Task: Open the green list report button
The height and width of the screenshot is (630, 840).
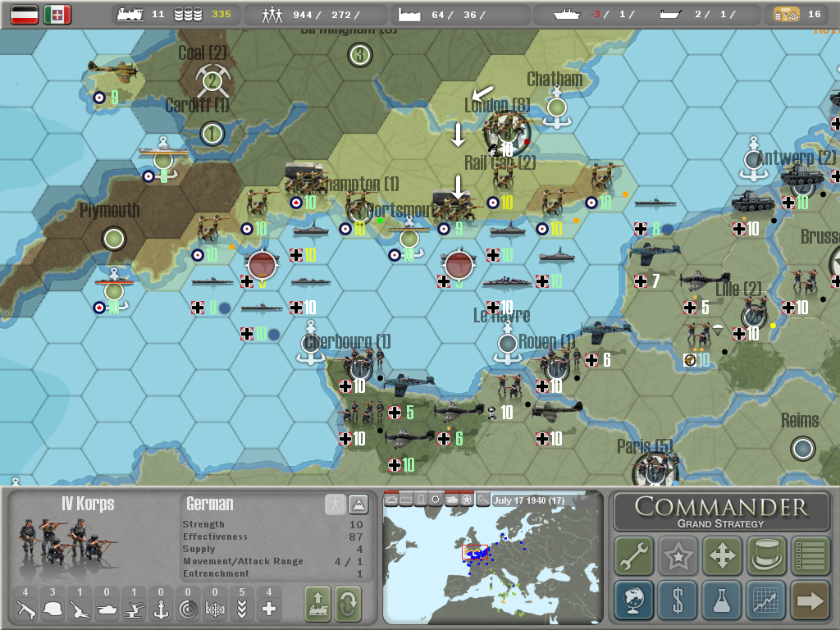Action: pyautogui.click(x=810, y=556)
